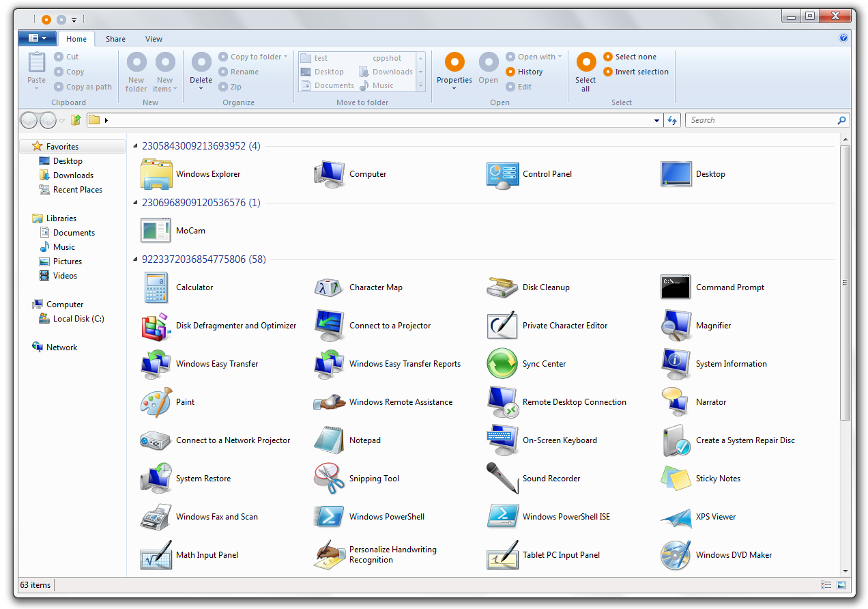Switch to the Share ribbon tab
This screenshot has width=868, height=609.
point(115,39)
